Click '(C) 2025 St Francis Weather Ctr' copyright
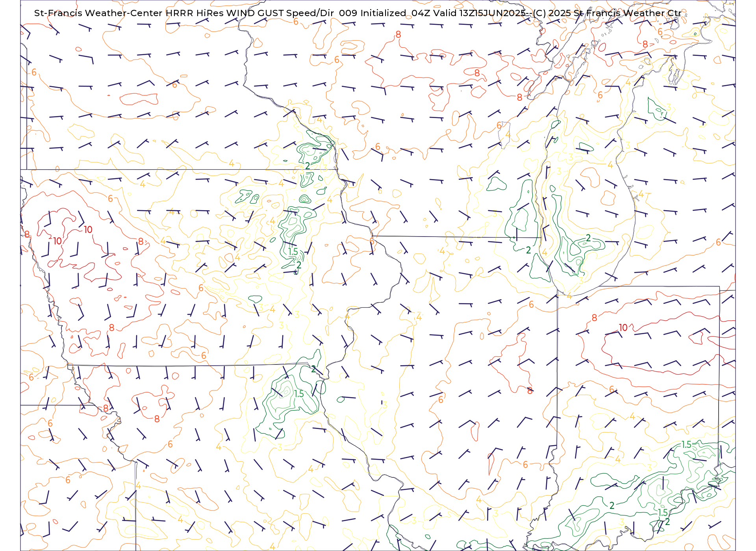The width and height of the screenshot is (756, 551). pyautogui.click(x=607, y=13)
